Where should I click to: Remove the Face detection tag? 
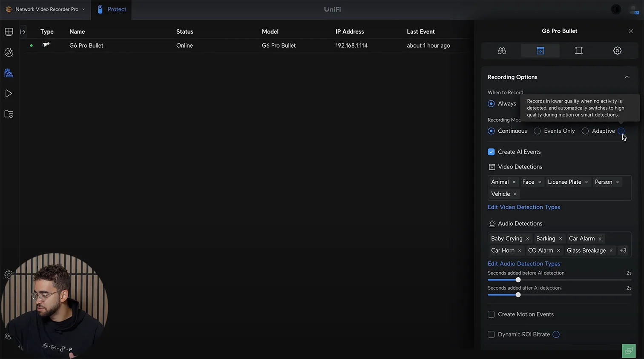(x=540, y=182)
